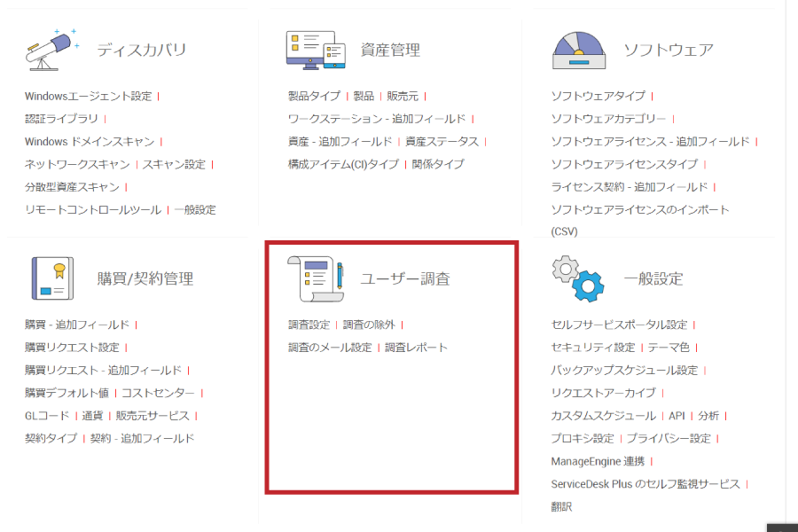Click the 一般設定 gears icon
Image resolution: width=798 pixels, height=532 pixels.
tap(578, 278)
